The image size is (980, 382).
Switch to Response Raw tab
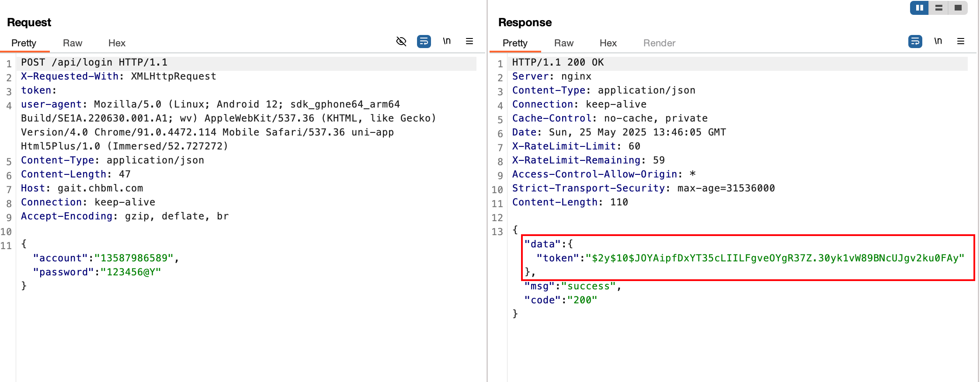click(564, 43)
